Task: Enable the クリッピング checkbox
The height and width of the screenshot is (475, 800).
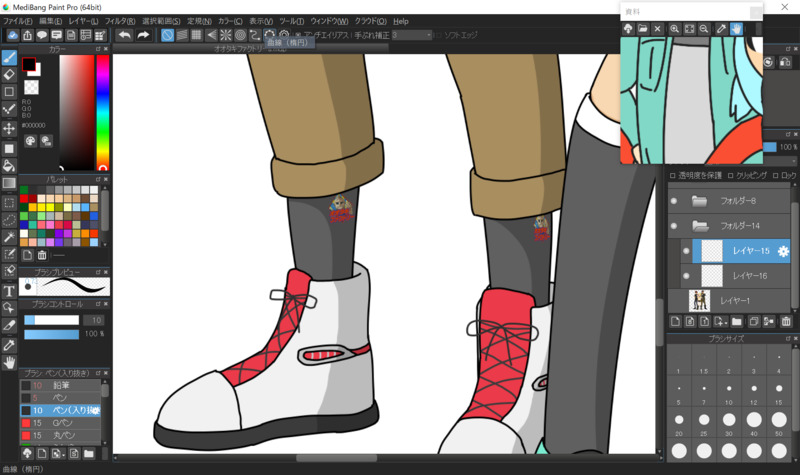Action: tap(731, 175)
